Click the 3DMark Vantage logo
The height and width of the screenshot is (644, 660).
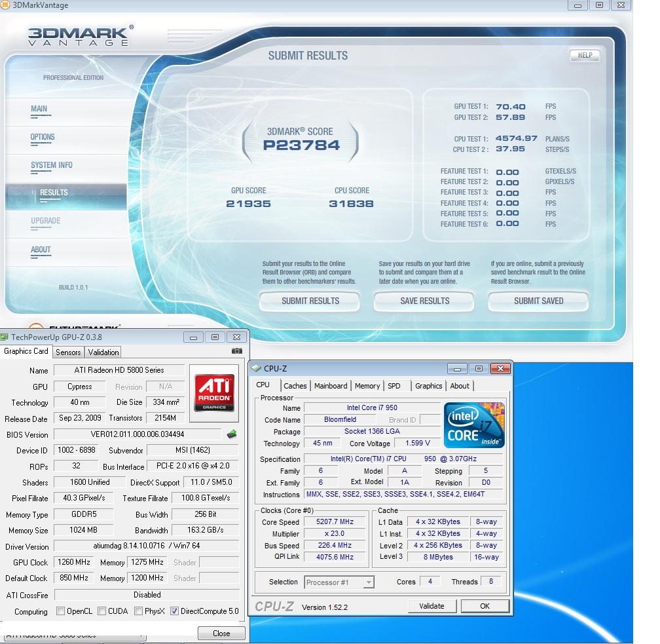click(x=81, y=35)
